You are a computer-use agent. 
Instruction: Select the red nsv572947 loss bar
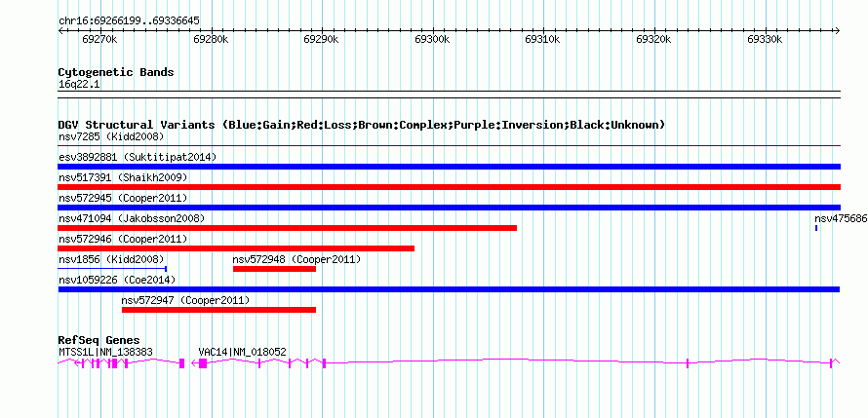coord(218,310)
